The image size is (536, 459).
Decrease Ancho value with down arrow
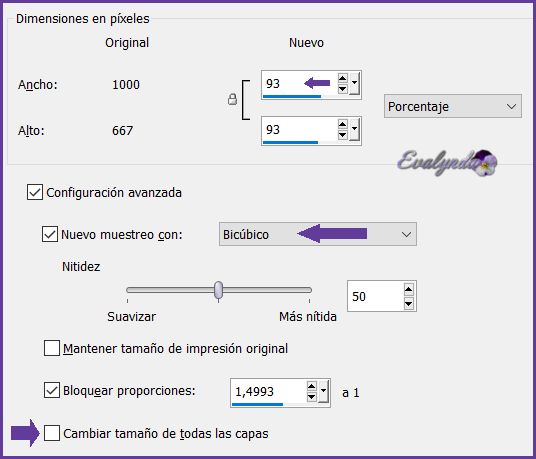(343, 89)
